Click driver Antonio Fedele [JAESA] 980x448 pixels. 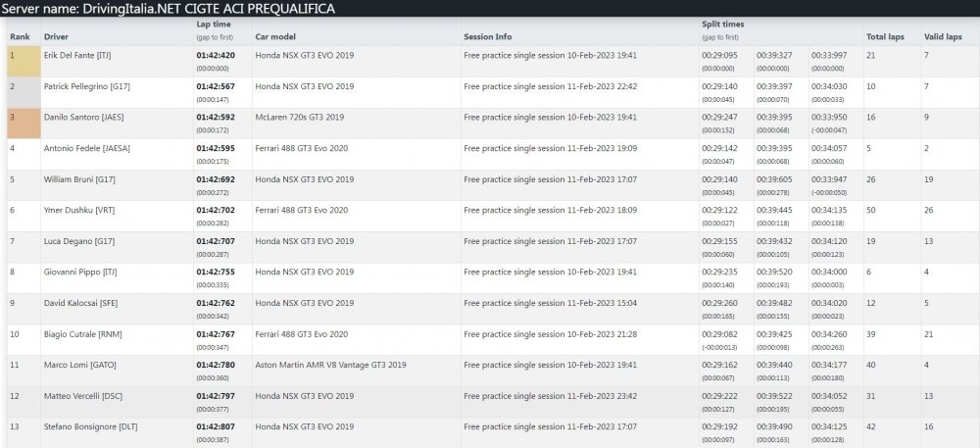tap(87, 149)
